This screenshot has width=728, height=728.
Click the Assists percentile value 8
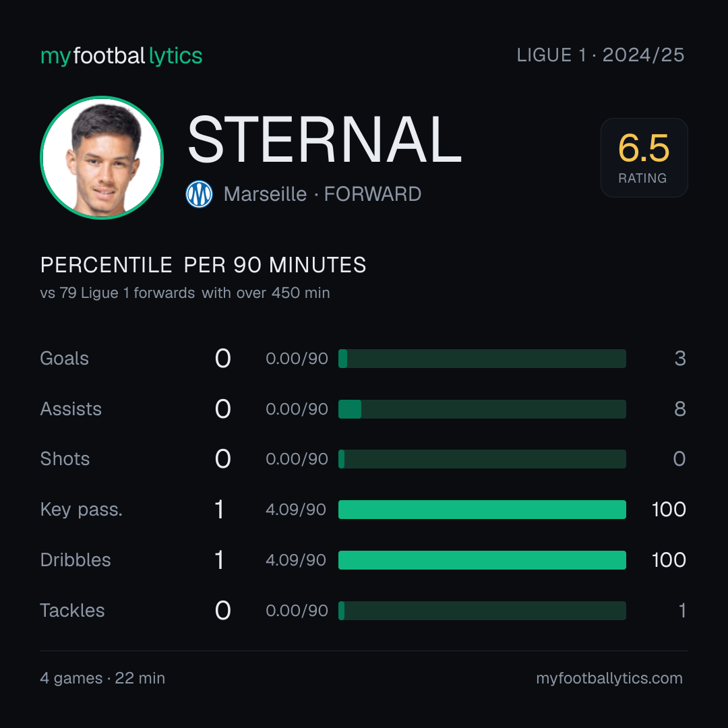(x=680, y=409)
